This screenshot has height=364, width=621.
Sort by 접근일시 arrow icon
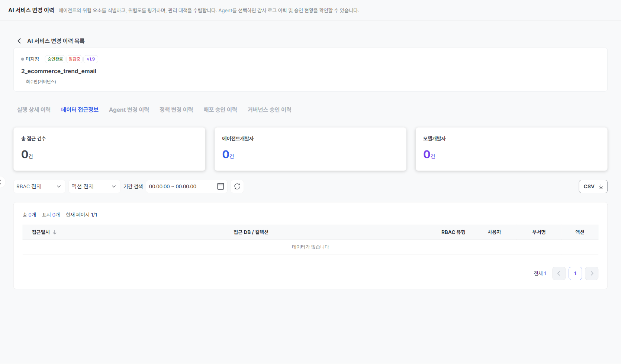(55, 232)
